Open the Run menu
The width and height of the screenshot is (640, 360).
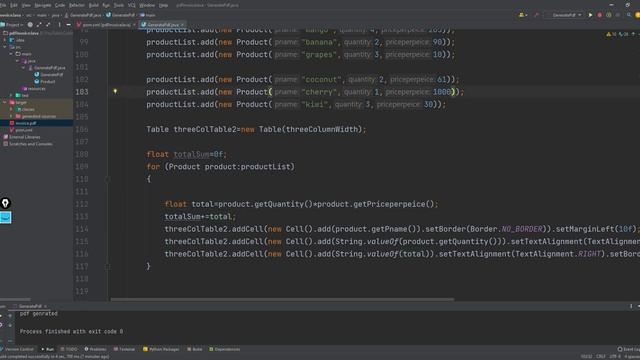[106, 5]
